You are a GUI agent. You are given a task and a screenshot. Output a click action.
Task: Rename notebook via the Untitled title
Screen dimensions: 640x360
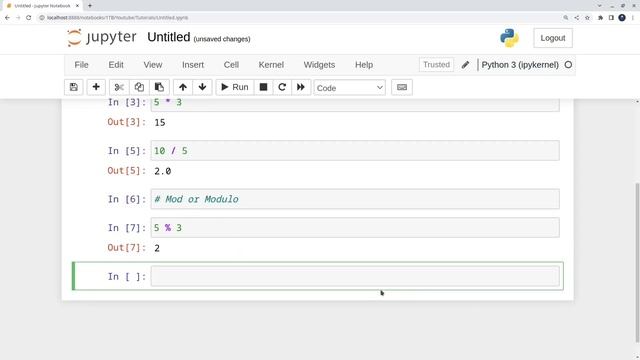[169, 37]
